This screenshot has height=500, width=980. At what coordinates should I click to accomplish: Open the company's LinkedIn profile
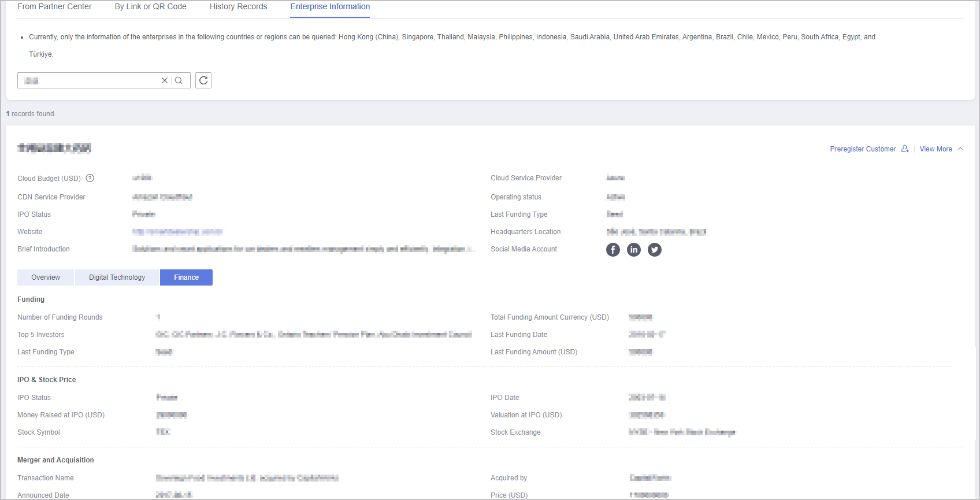(634, 250)
